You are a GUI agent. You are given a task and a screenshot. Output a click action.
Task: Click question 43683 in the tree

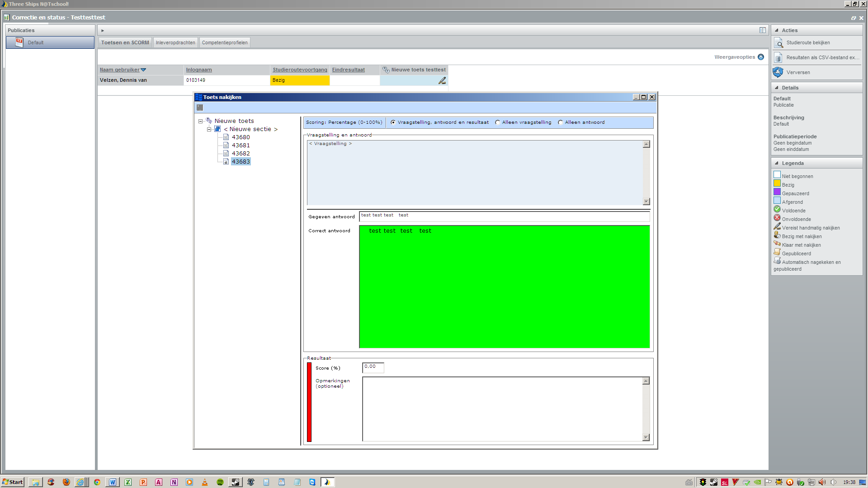[241, 161]
